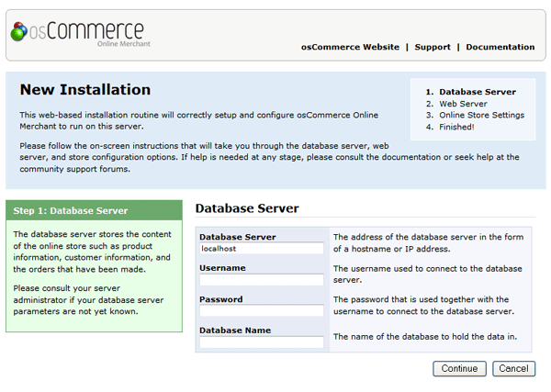This screenshot has height=392, width=551.
Task: Click the 'Database Server' section title above form
Action: tap(247, 209)
